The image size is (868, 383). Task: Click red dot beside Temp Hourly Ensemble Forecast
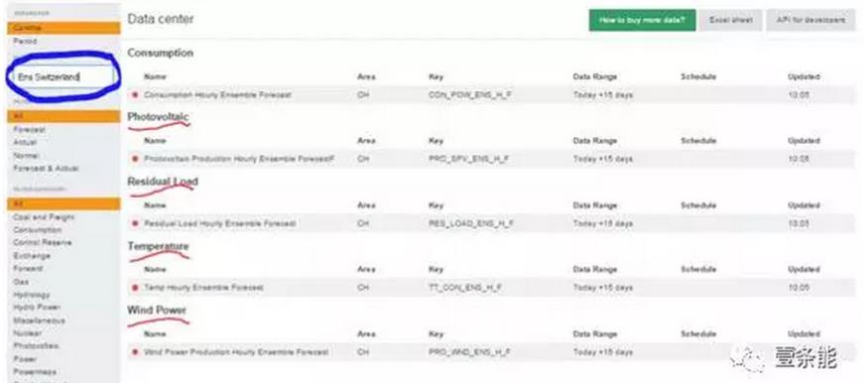(135, 288)
